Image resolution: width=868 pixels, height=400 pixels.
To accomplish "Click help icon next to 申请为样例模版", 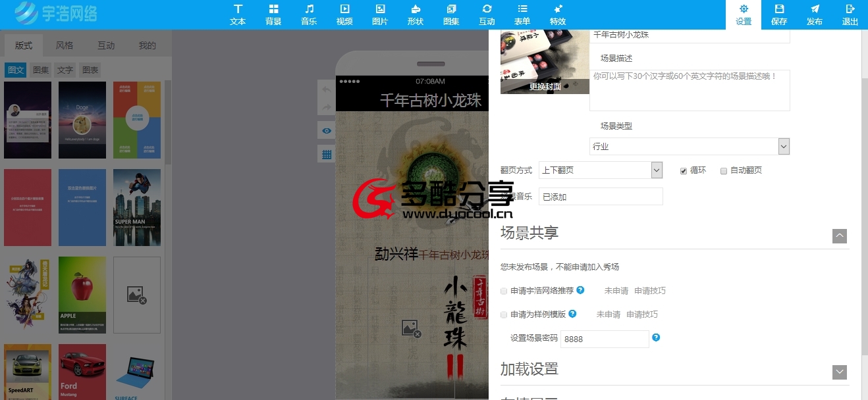I will pyautogui.click(x=572, y=313).
